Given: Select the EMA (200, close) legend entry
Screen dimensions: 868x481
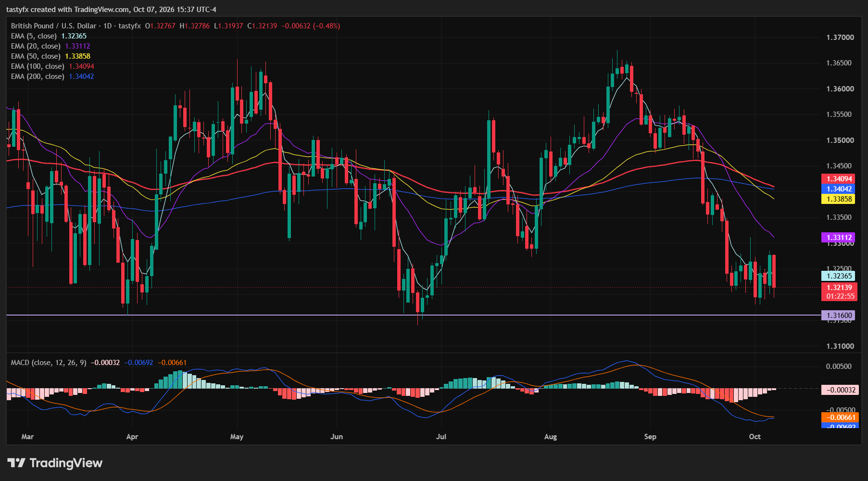Looking at the screenshot, I should 52,76.
